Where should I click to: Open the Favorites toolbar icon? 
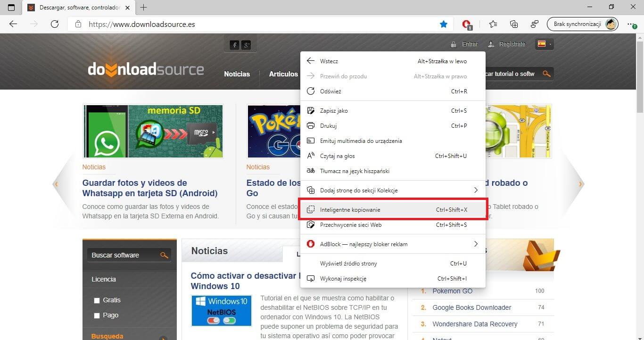coord(493,24)
